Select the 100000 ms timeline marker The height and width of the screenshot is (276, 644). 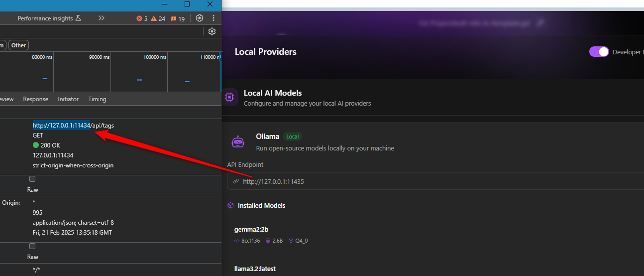click(x=155, y=57)
